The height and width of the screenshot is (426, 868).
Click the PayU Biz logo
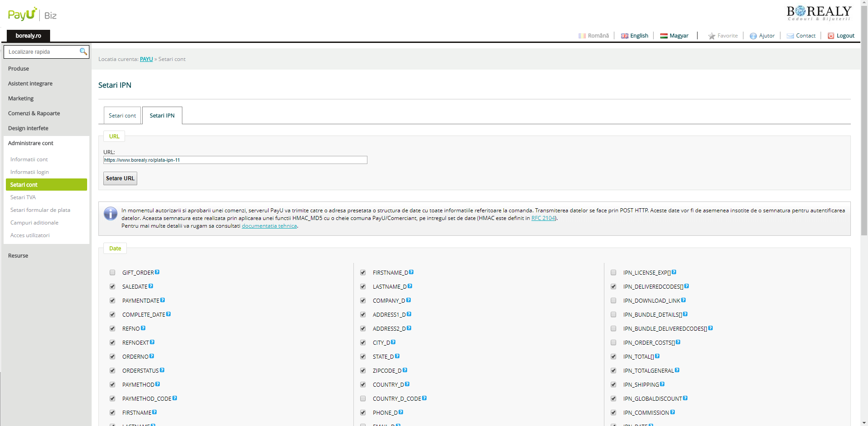coord(32,15)
